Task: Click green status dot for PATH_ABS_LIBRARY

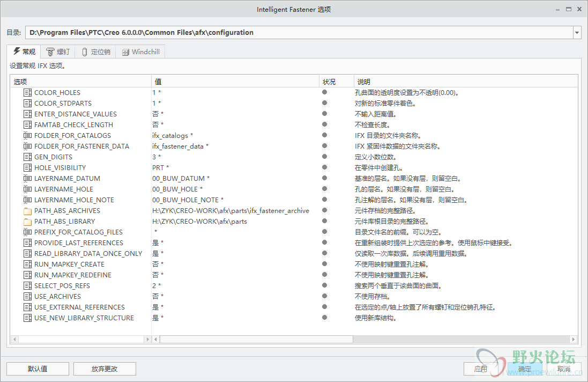Action: point(324,221)
